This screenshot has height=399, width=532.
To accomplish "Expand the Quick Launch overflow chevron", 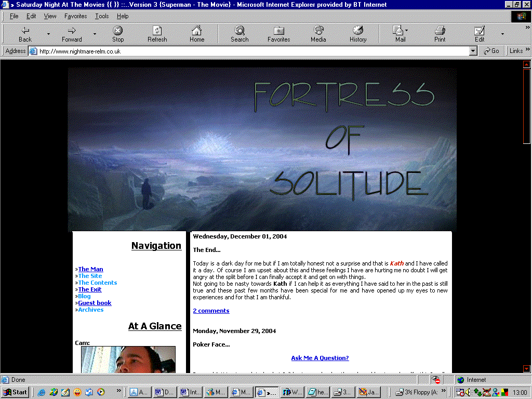I will click(119, 391).
